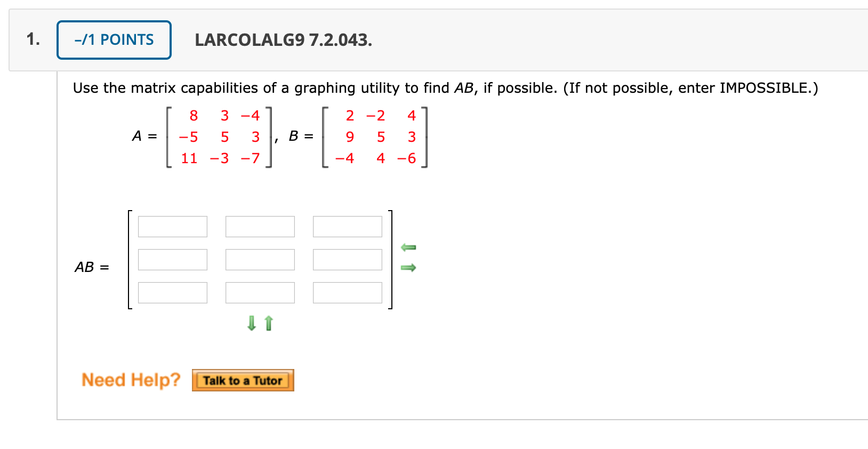868x449 pixels.
Task: Click the "Talk to a Tutor" button
Action: point(243,380)
